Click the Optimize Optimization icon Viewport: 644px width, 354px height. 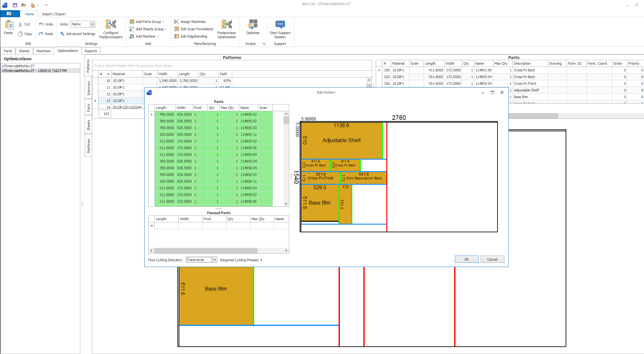[x=253, y=28]
